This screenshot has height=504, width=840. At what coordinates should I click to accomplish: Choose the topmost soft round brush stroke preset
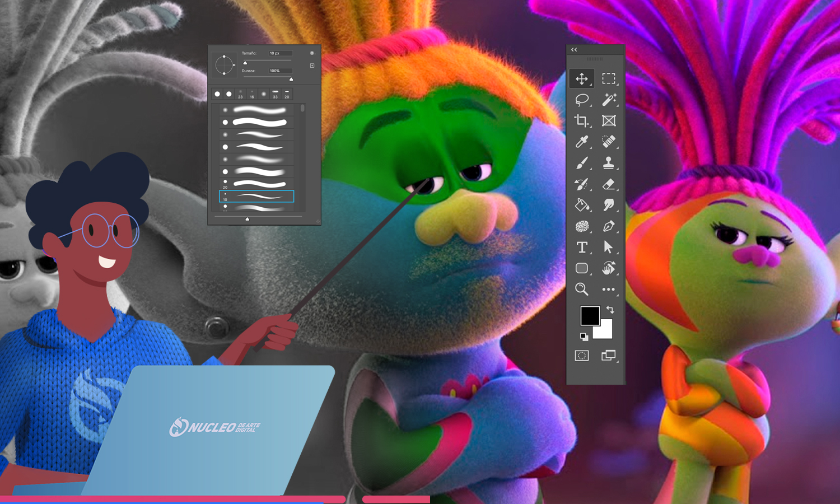[x=256, y=110]
